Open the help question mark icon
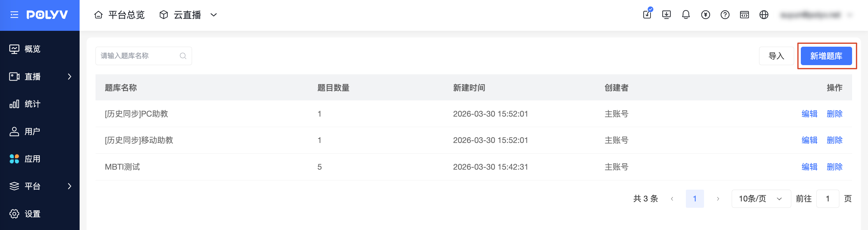The width and height of the screenshot is (868, 230). point(725,15)
